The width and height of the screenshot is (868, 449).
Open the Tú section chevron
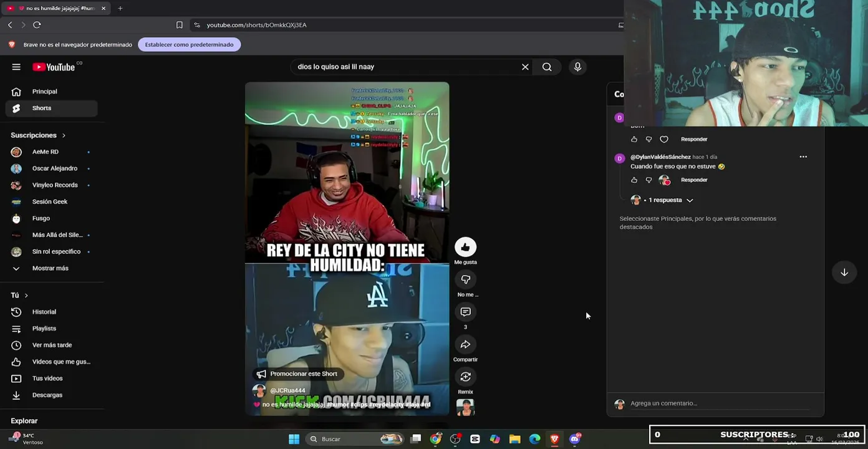click(26, 296)
